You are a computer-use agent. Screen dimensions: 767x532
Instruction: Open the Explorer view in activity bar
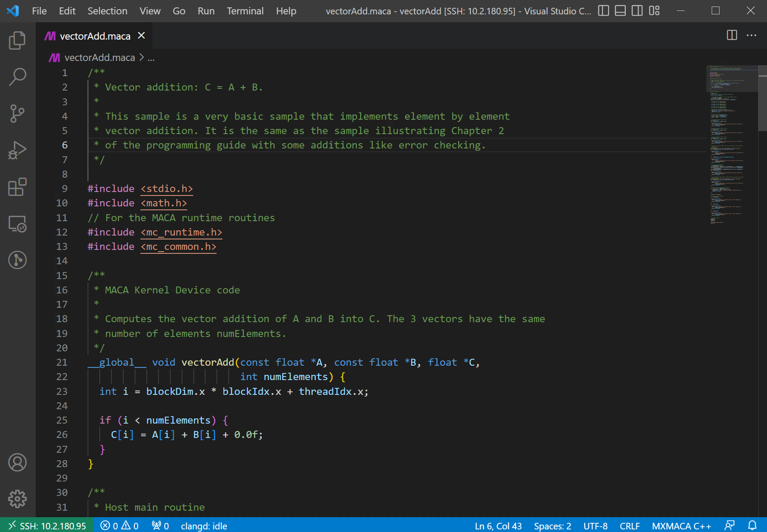tap(17, 40)
